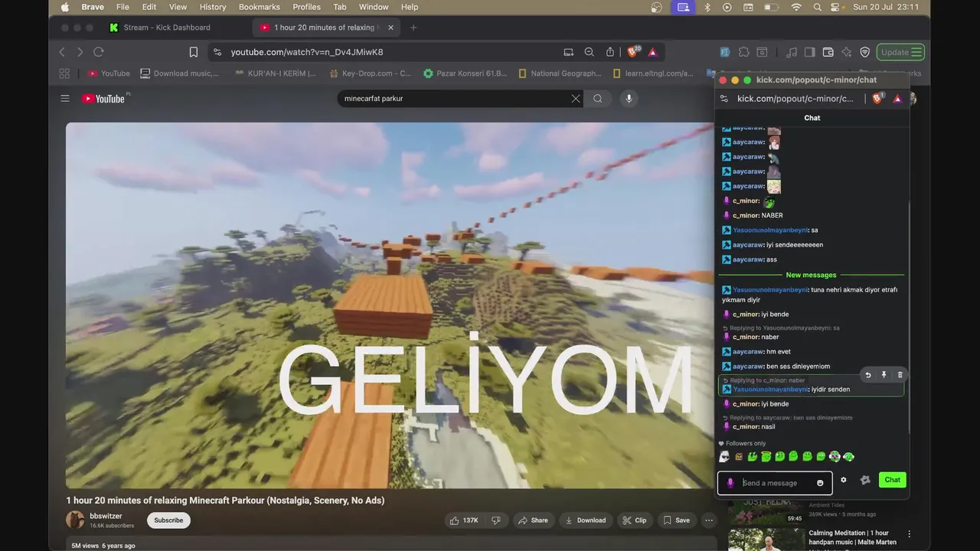Dislike the Minecraft Parkour video
Viewport: 980px width, 551px height.
496,520
